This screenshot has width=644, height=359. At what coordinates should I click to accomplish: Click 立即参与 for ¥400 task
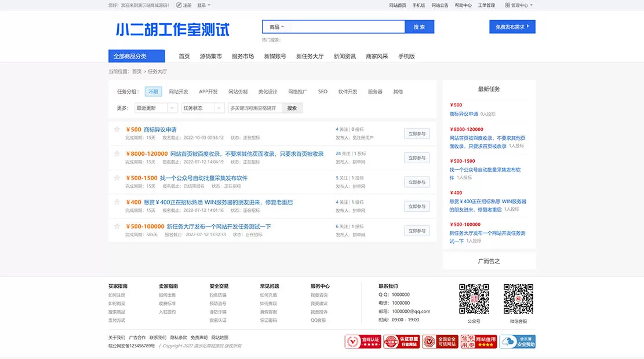click(417, 206)
